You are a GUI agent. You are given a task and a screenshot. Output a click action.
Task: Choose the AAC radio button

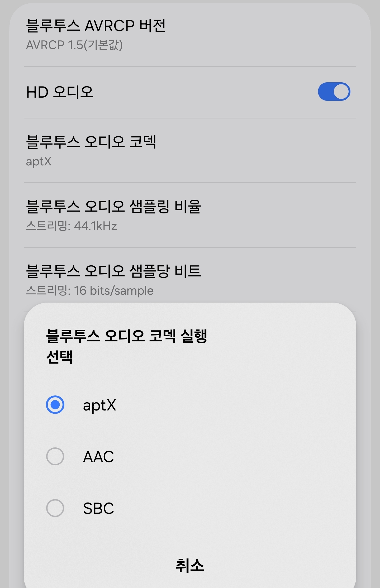(55, 456)
